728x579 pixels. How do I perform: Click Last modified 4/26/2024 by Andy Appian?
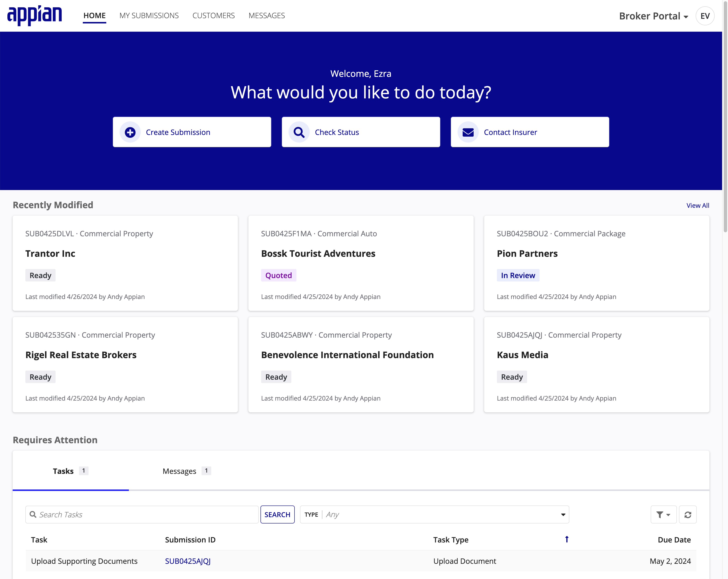85,297
